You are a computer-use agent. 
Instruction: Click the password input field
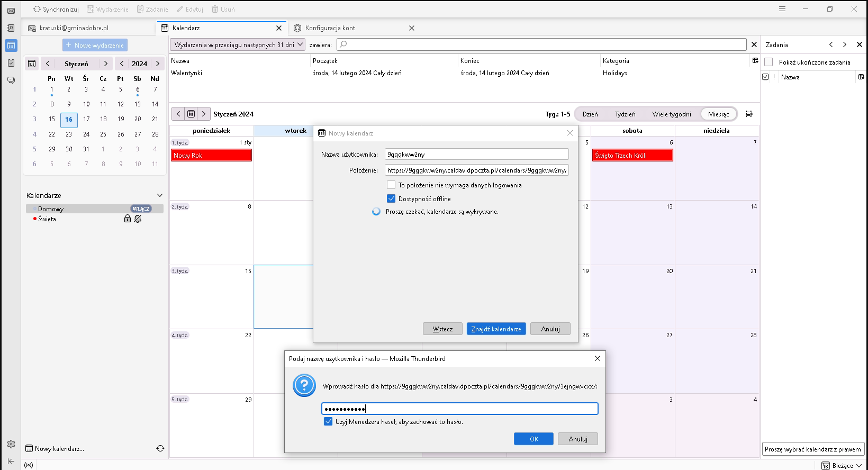click(x=459, y=409)
